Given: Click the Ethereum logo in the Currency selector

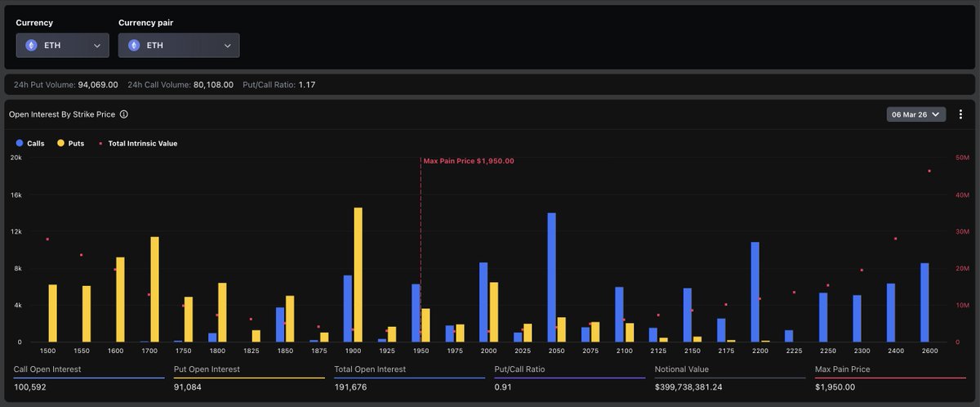Looking at the screenshot, I should pyautogui.click(x=32, y=46).
